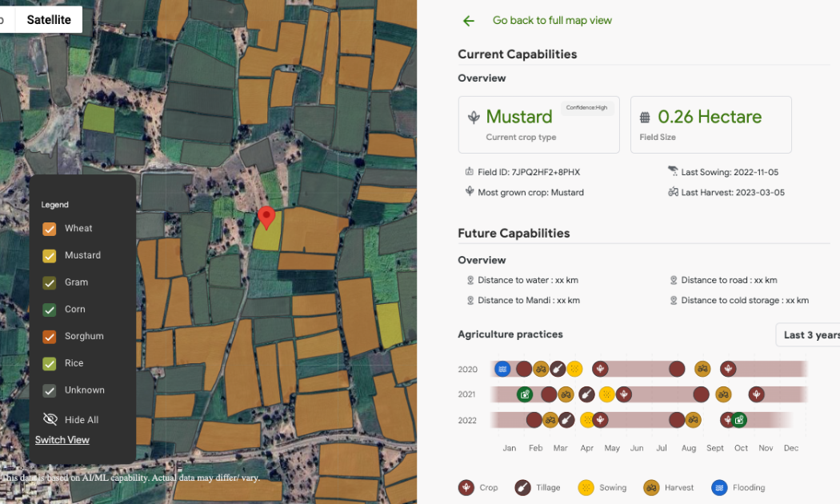The width and height of the screenshot is (840, 504).
Task: Click the tillage shovel marker in 2021 row
Action: [x=586, y=394]
